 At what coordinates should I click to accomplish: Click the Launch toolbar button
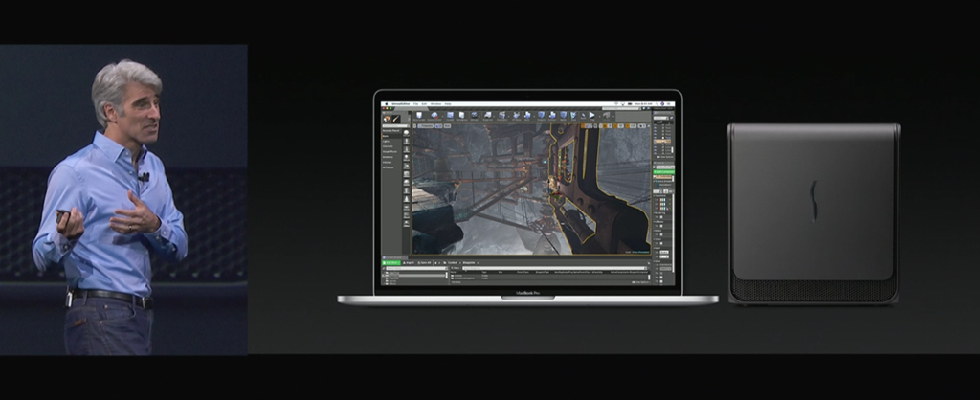pos(606,116)
